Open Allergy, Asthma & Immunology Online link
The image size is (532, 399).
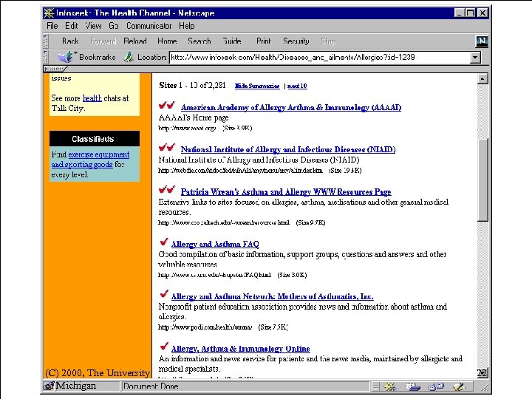click(241, 349)
